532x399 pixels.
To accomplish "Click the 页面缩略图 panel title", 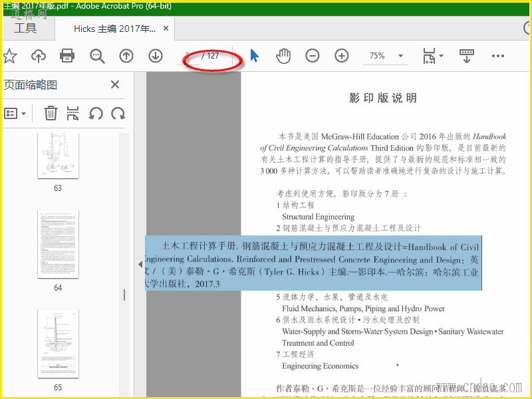I will pos(31,85).
